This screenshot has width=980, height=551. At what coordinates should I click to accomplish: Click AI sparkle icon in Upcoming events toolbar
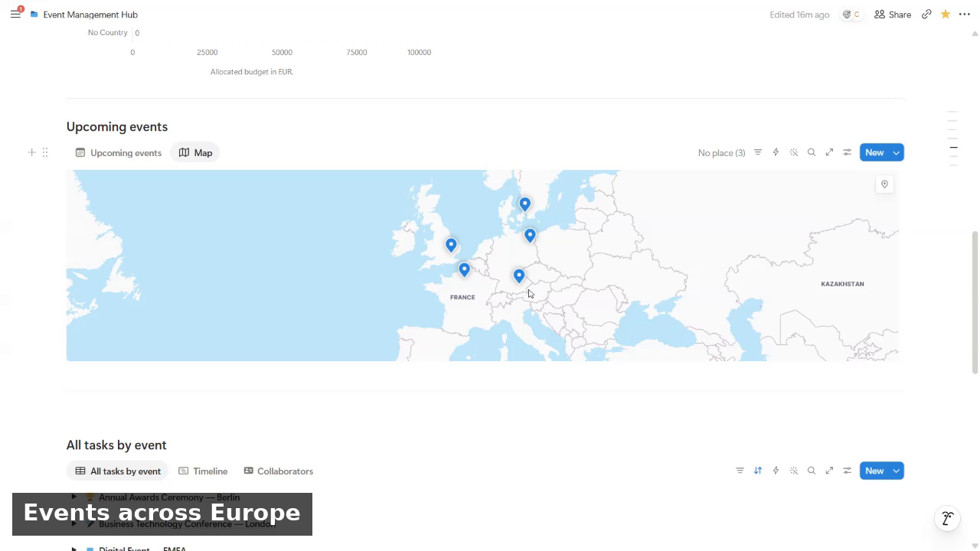click(794, 152)
